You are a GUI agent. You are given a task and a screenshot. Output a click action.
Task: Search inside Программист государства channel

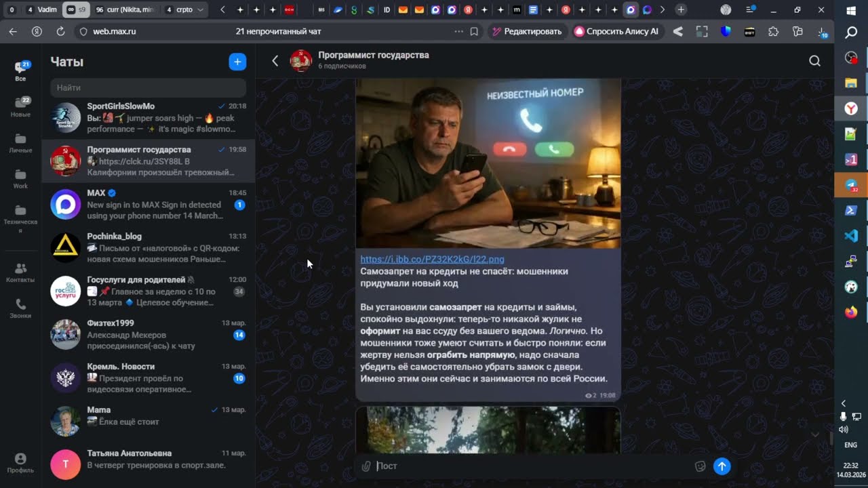[814, 61]
